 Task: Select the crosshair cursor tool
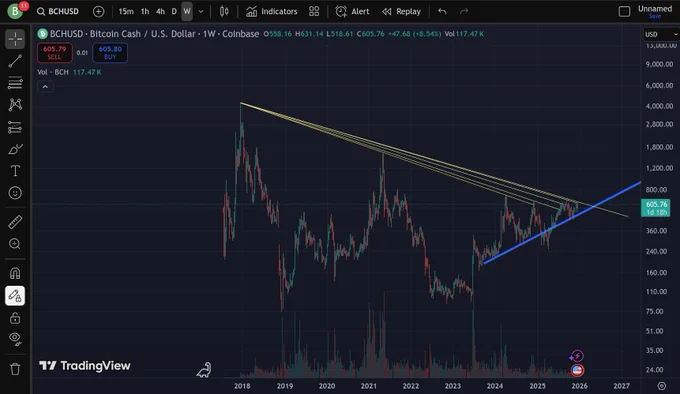tap(15, 39)
